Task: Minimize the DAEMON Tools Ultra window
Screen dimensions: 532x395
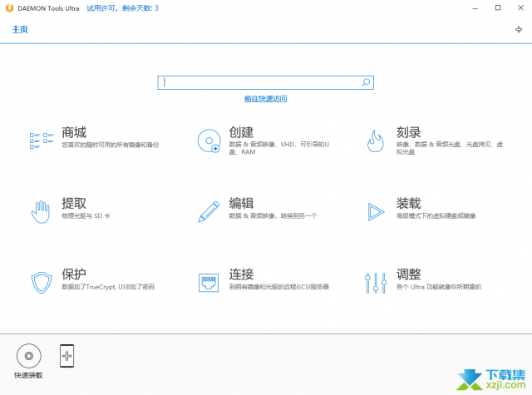Action: (475, 8)
